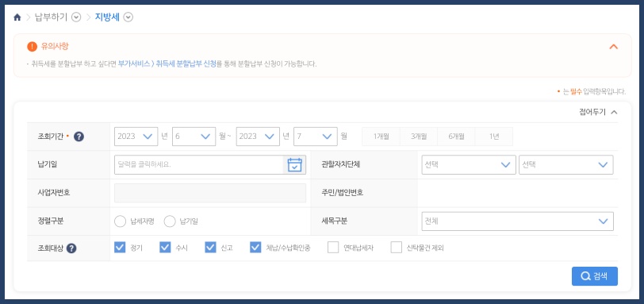
Task: Click the 사업자번호 label text
Action: click(54, 193)
